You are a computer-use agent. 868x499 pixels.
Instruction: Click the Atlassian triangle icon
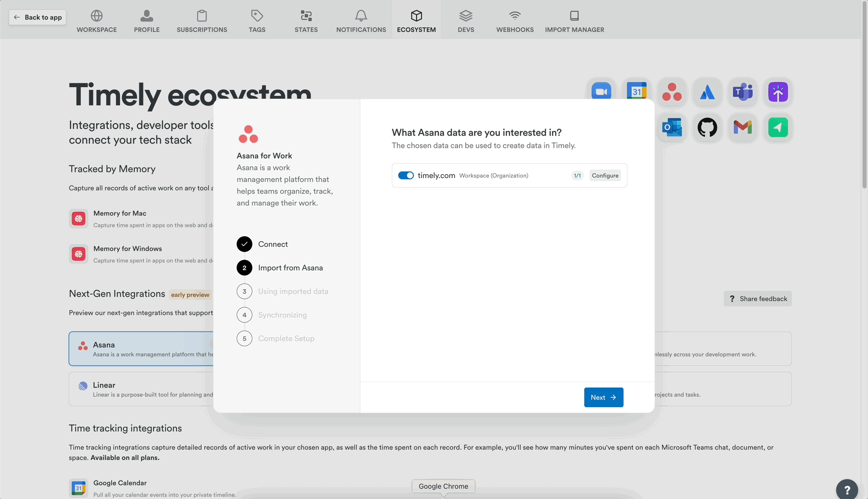coord(707,92)
